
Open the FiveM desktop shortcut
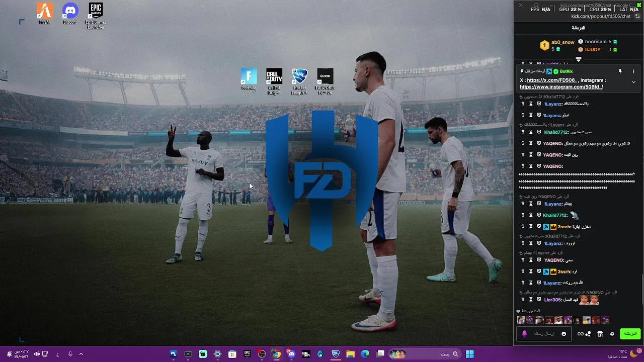point(45,14)
